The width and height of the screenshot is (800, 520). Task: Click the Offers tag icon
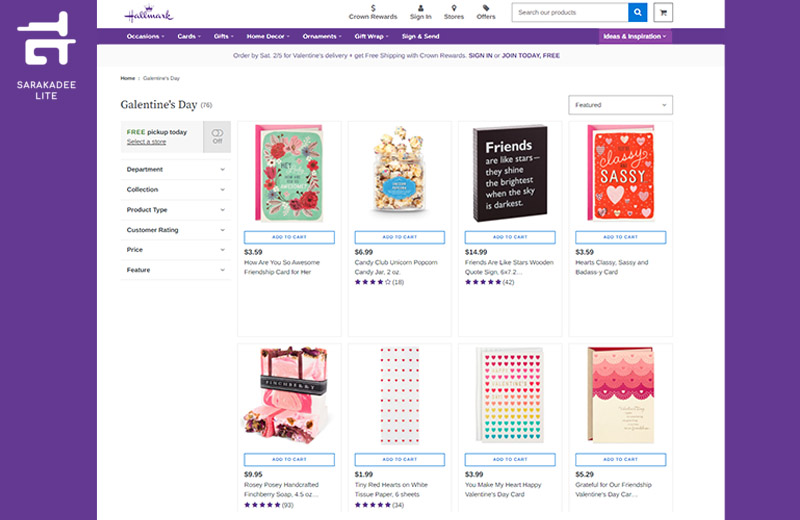pos(486,8)
